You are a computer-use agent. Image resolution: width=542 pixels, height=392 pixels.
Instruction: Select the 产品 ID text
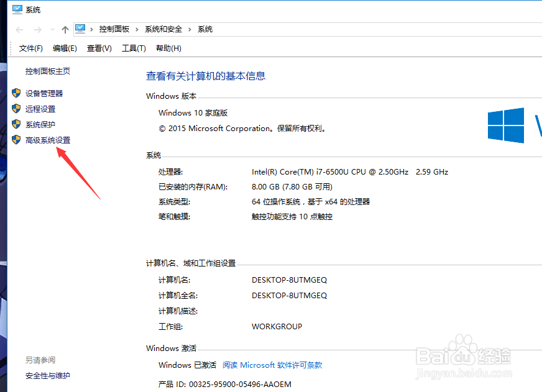224,384
